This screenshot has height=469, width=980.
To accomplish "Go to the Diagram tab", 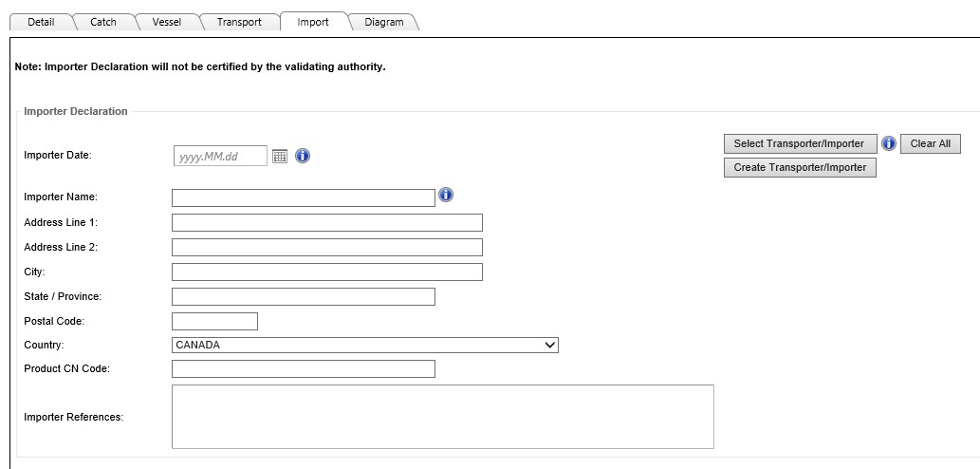I will [x=384, y=22].
